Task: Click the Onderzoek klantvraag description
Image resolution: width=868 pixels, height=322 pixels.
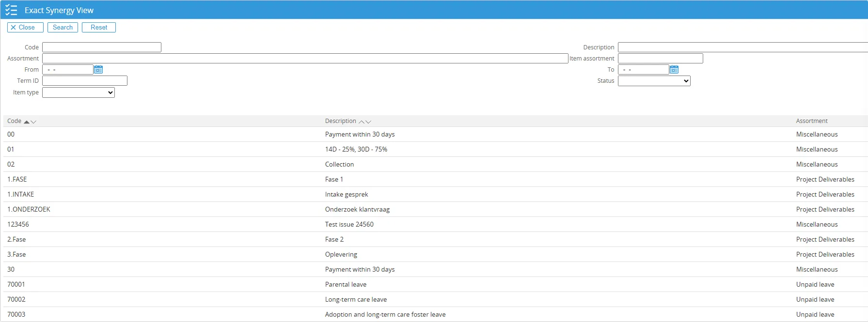Action: pos(357,210)
